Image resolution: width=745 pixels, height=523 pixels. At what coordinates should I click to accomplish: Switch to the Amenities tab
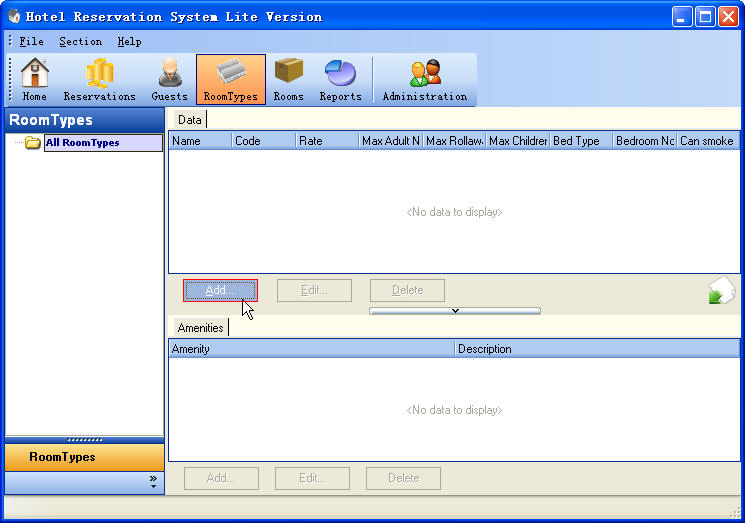(200, 328)
